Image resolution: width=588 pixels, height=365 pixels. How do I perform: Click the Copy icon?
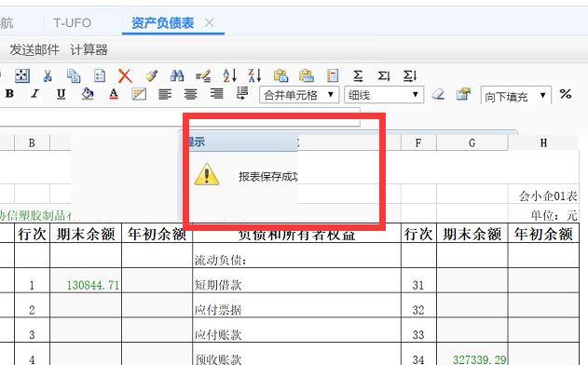coord(74,75)
